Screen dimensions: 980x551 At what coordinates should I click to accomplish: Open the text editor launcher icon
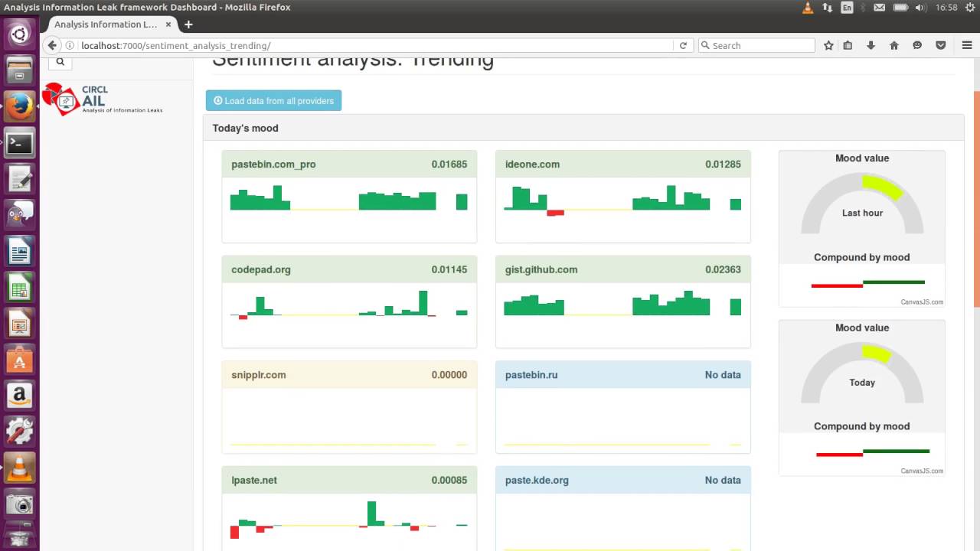tap(19, 179)
